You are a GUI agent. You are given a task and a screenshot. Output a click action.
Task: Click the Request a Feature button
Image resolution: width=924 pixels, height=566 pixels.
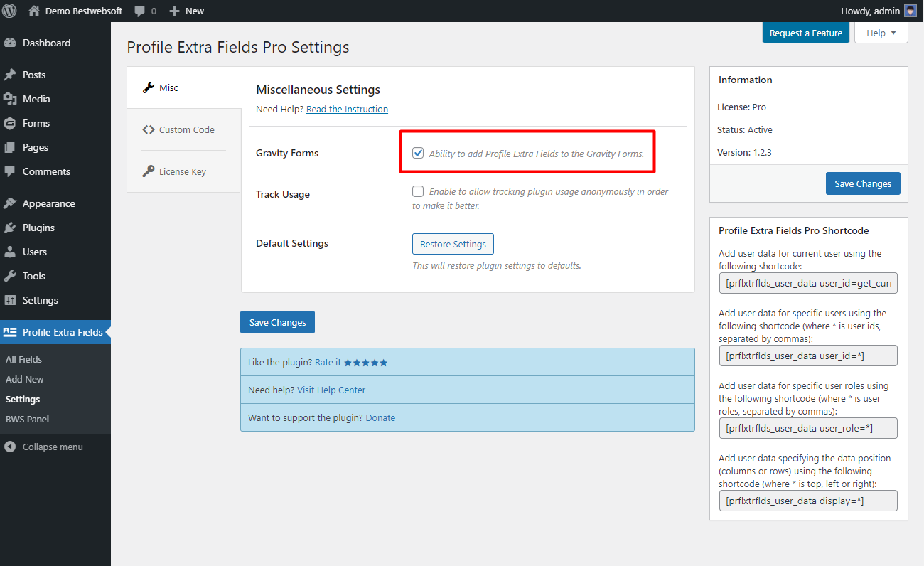point(805,32)
